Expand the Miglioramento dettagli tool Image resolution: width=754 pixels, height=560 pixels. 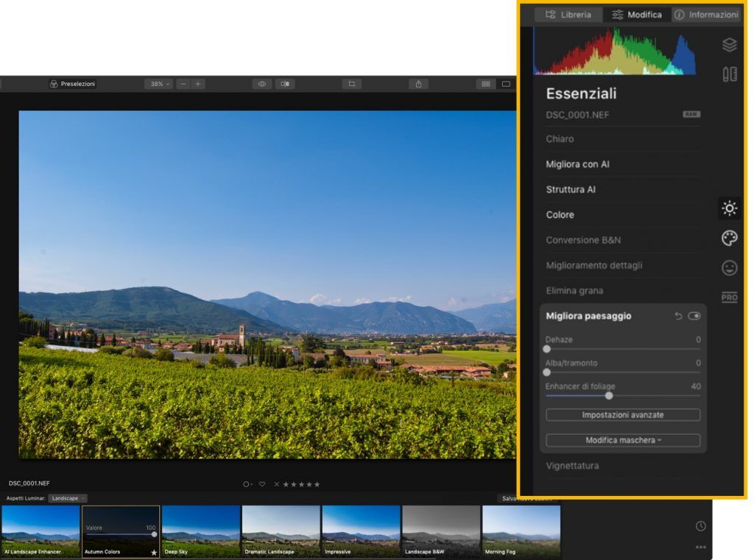[x=623, y=266]
